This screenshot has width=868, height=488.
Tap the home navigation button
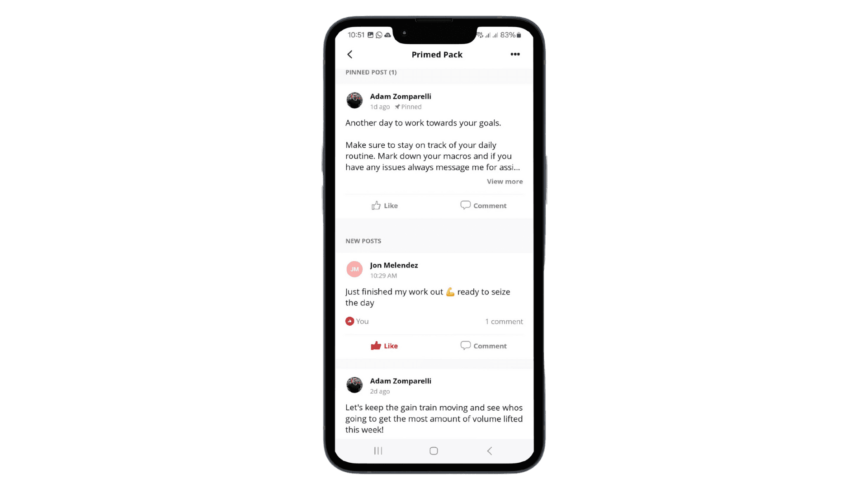tap(434, 450)
